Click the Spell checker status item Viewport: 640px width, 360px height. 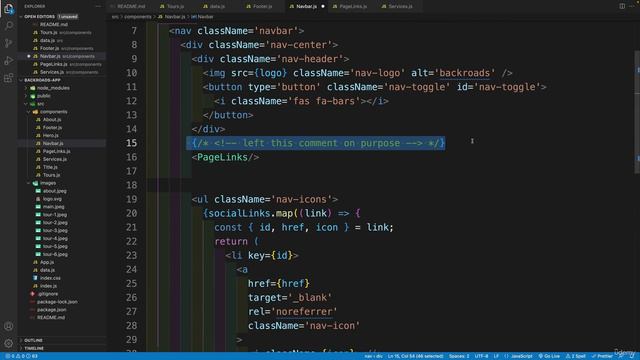click(x=576, y=356)
